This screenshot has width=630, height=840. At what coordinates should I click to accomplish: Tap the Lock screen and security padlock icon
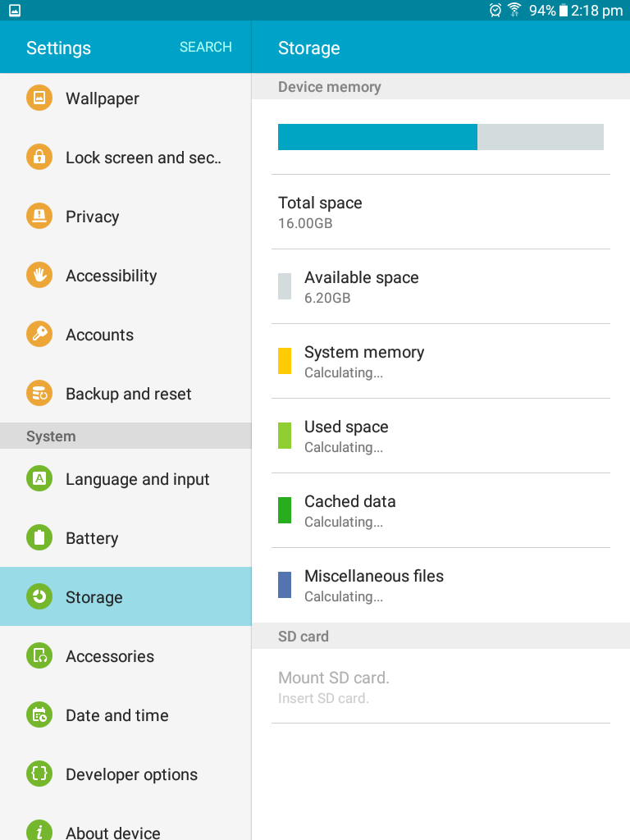coord(39,157)
